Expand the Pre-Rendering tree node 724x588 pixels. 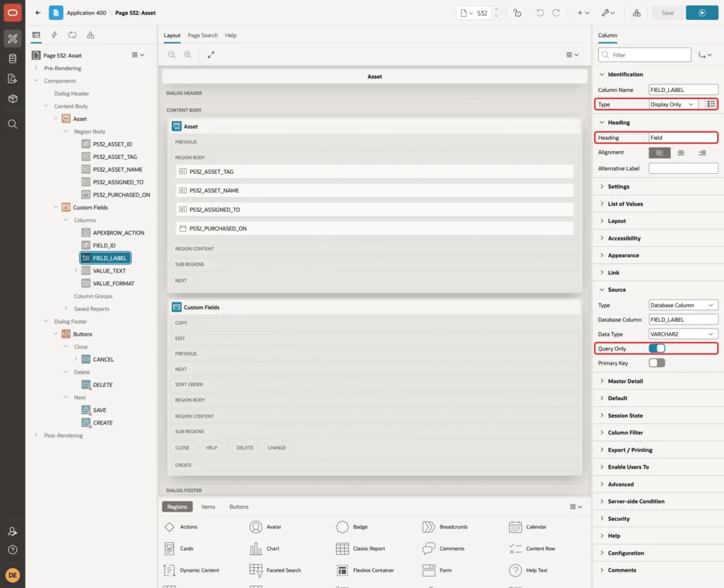pyautogui.click(x=36, y=68)
